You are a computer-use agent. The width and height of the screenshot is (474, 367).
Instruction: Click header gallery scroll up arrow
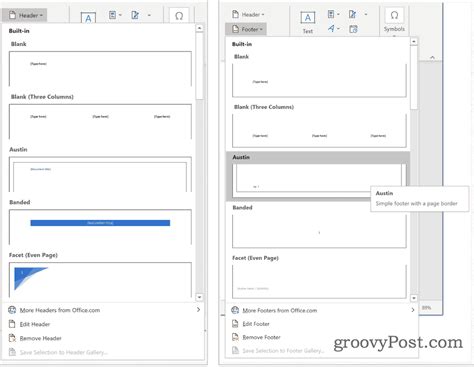[199, 28]
